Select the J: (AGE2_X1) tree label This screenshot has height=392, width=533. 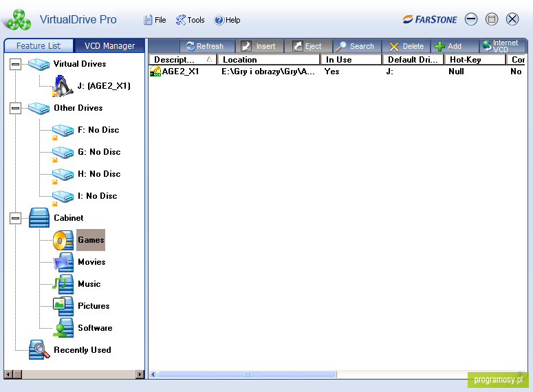click(104, 86)
